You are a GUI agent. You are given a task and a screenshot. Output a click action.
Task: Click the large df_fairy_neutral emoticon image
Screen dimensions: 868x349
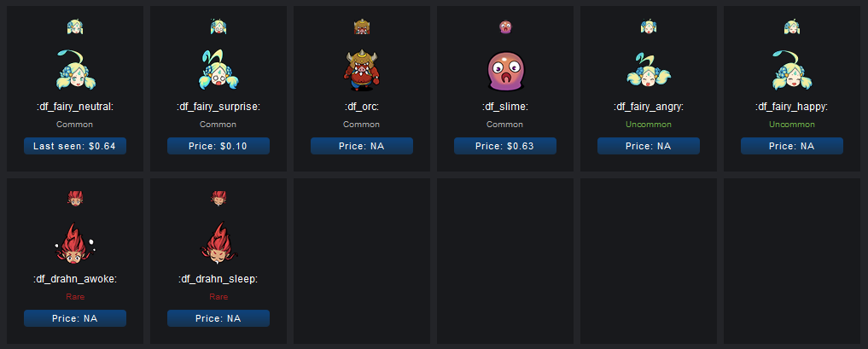75,69
